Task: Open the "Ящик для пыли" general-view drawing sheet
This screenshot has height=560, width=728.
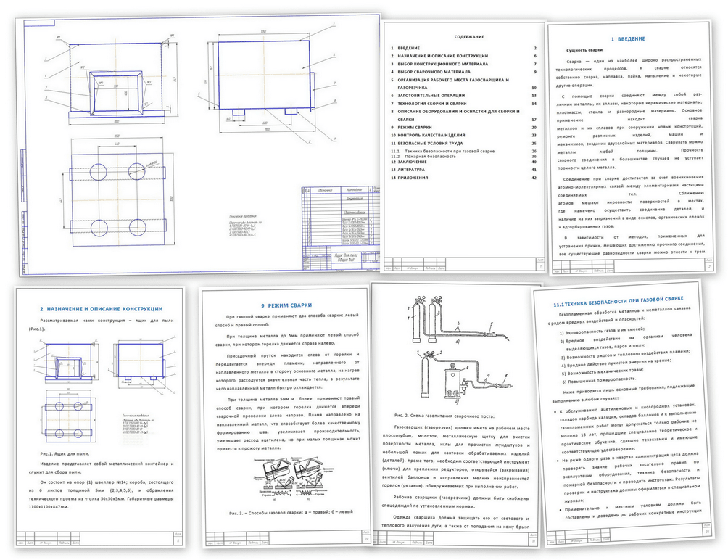Action: pyautogui.click(x=199, y=145)
